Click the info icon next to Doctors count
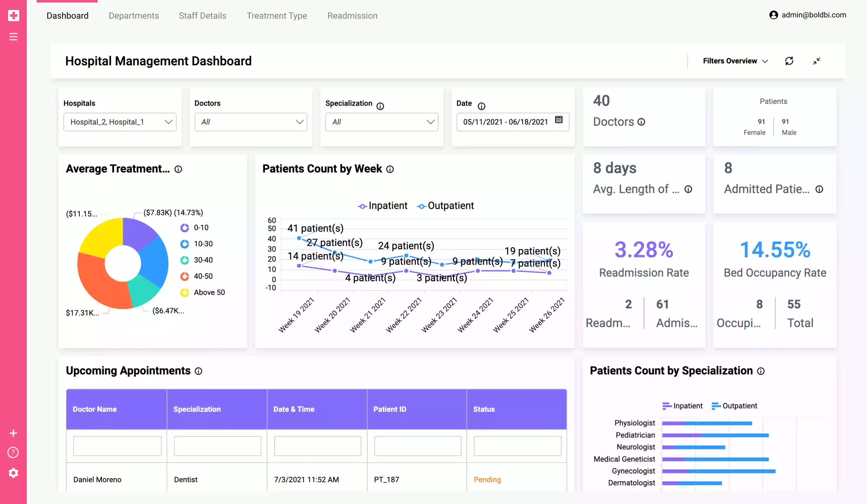Image resolution: width=867 pixels, height=504 pixels. click(641, 122)
